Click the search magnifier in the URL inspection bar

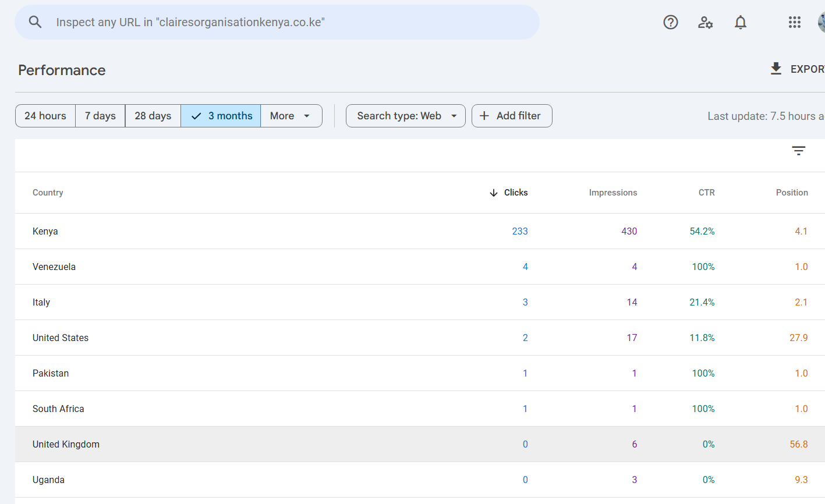[x=35, y=22]
